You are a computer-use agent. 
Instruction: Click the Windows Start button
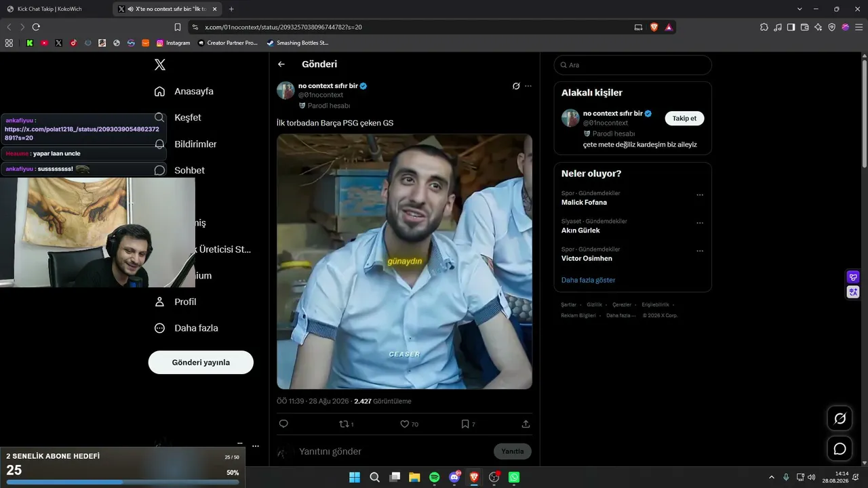click(x=355, y=477)
